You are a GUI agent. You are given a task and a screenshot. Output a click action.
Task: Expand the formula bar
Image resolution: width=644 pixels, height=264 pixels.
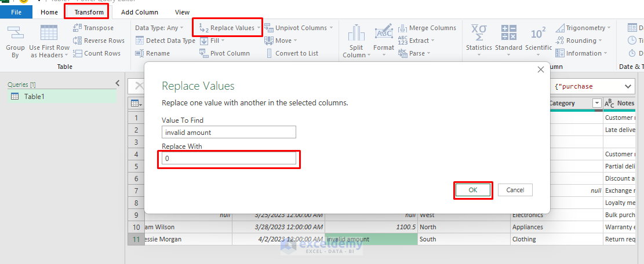pyautogui.click(x=628, y=86)
